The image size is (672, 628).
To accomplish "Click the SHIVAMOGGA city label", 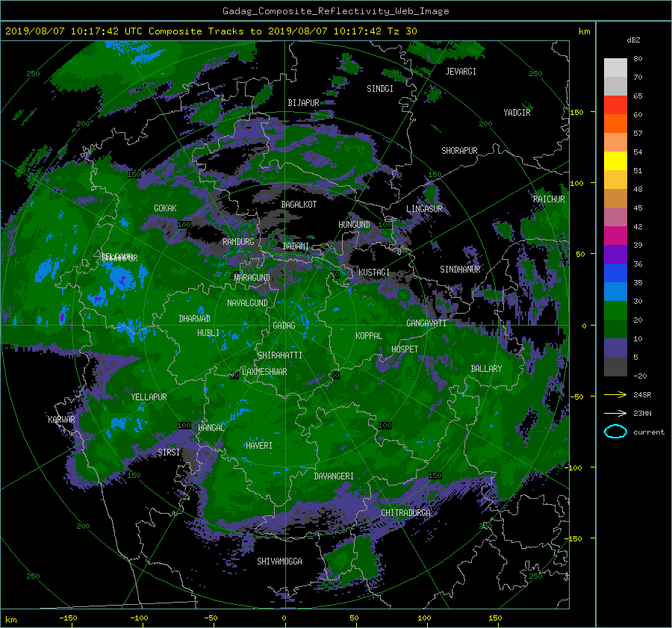I will [279, 561].
